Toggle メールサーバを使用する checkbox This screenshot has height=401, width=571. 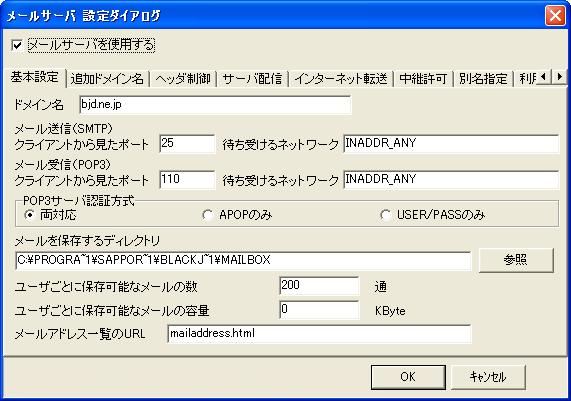[17, 46]
